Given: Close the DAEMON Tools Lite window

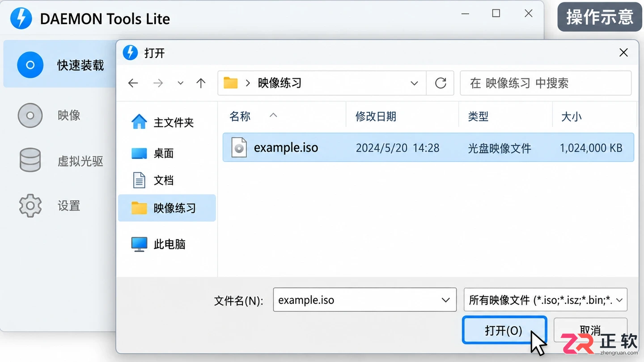Looking at the screenshot, I should [x=529, y=13].
